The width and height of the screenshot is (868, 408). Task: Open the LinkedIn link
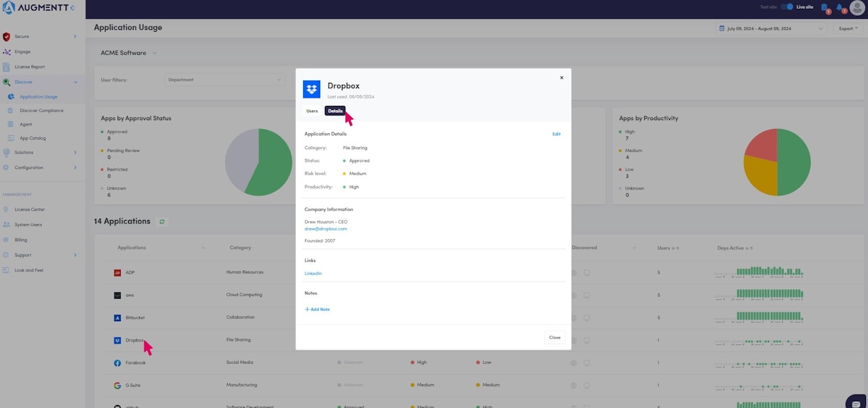tap(313, 274)
